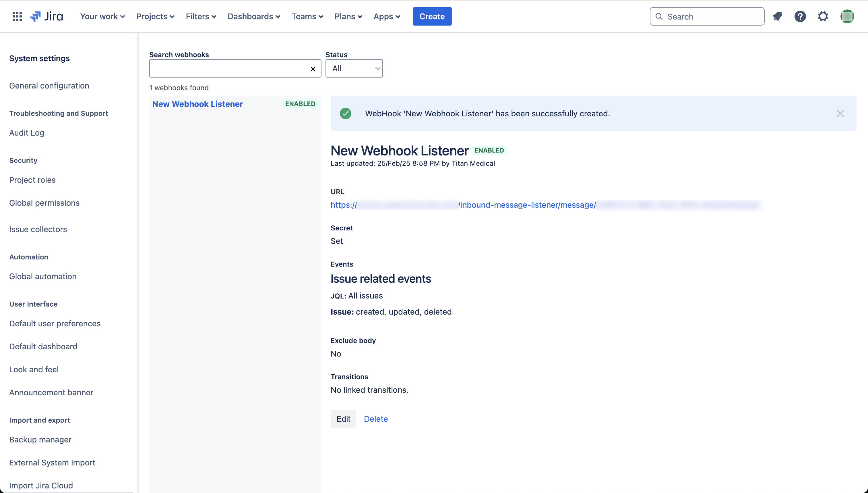Viewport: 868px width, 493px height.
Task: Expand the Your work menu
Action: tap(102, 16)
